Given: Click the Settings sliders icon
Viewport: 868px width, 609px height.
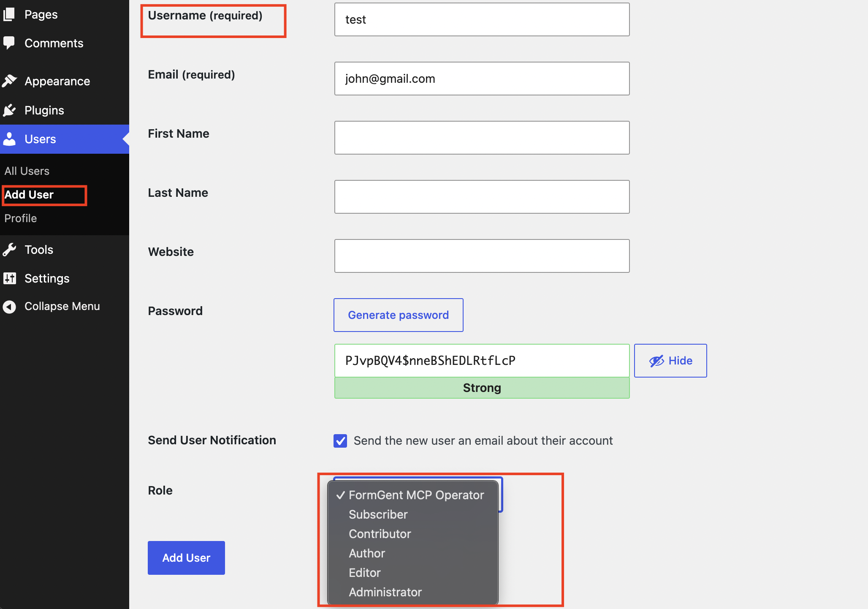Looking at the screenshot, I should (x=9, y=278).
